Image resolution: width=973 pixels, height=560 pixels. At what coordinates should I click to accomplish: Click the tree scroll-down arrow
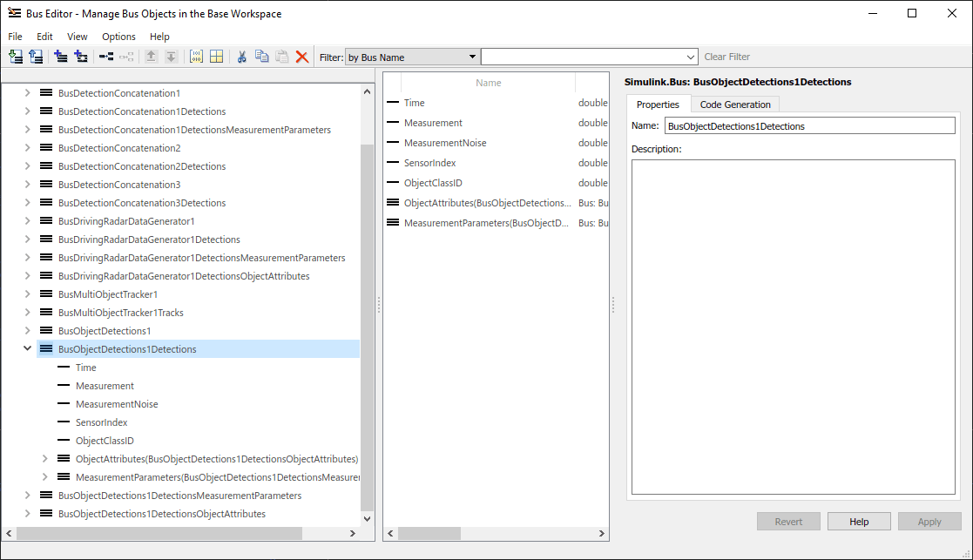[367, 519]
